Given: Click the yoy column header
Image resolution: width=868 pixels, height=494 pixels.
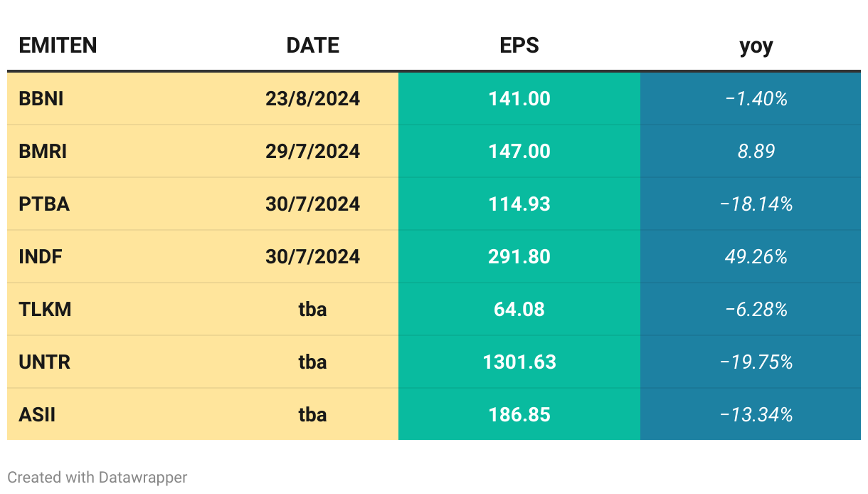Looking at the screenshot, I should click(756, 46).
